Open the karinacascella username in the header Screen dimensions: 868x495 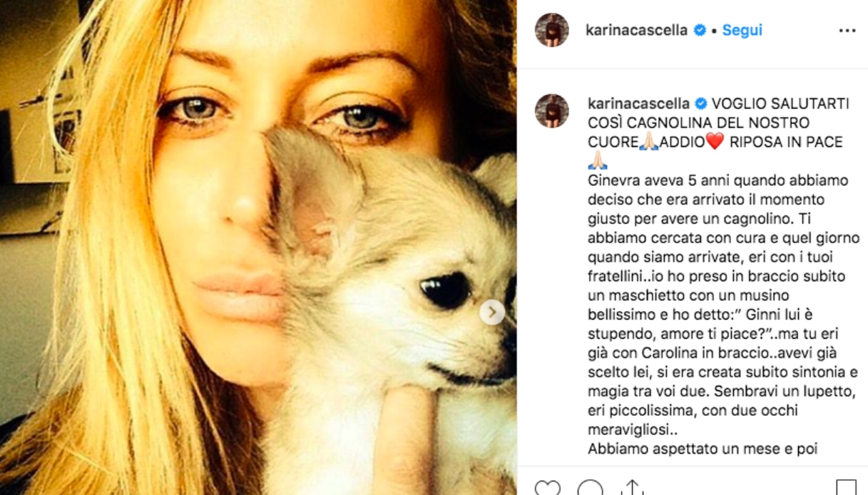(636, 30)
